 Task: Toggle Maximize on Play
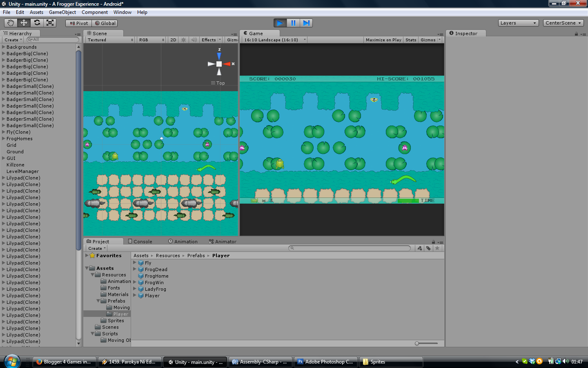pos(383,40)
